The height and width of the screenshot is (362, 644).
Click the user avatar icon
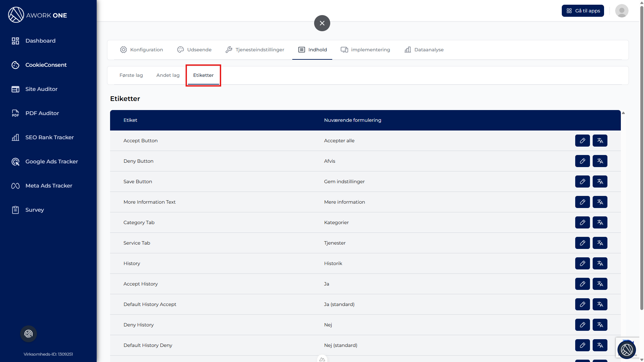[622, 11]
